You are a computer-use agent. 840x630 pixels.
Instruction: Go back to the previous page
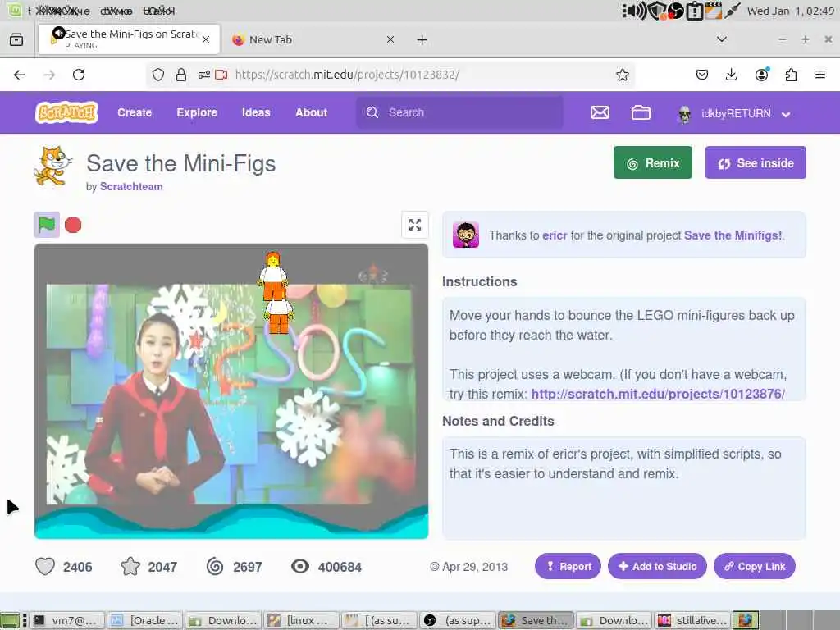(x=20, y=75)
